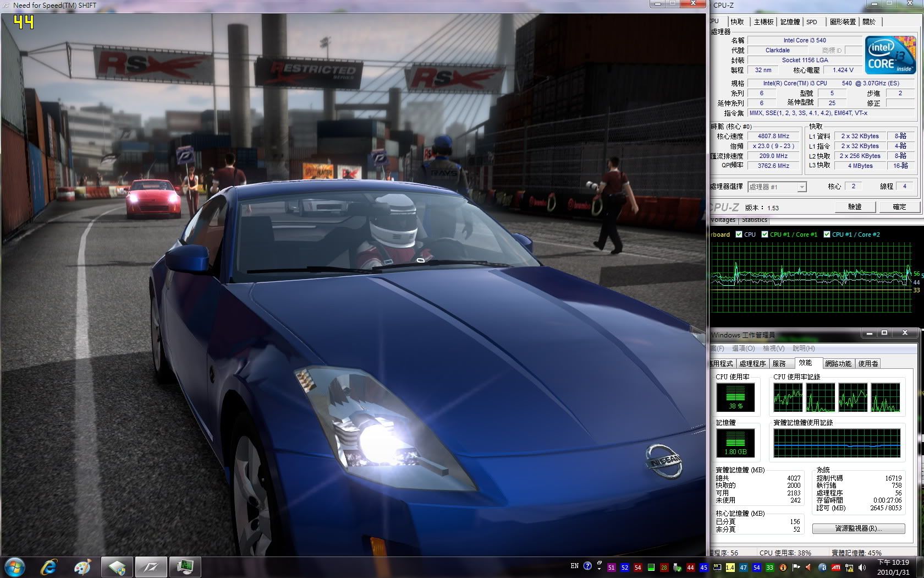Image resolution: width=924 pixels, height=578 pixels.
Task: Expand the hidden tray icons arrow
Action: point(599,570)
